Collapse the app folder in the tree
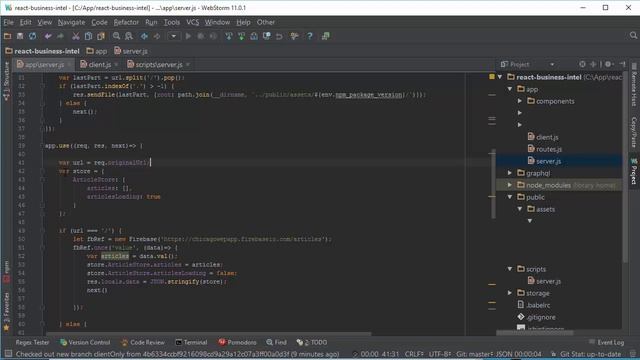The height and width of the screenshot is (360, 640). [510, 89]
